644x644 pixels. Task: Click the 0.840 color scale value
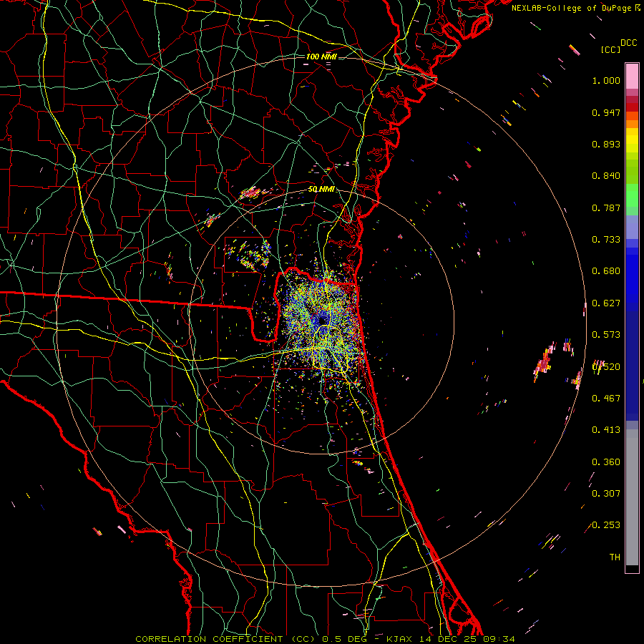pyautogui.click(x=606, y=176)
